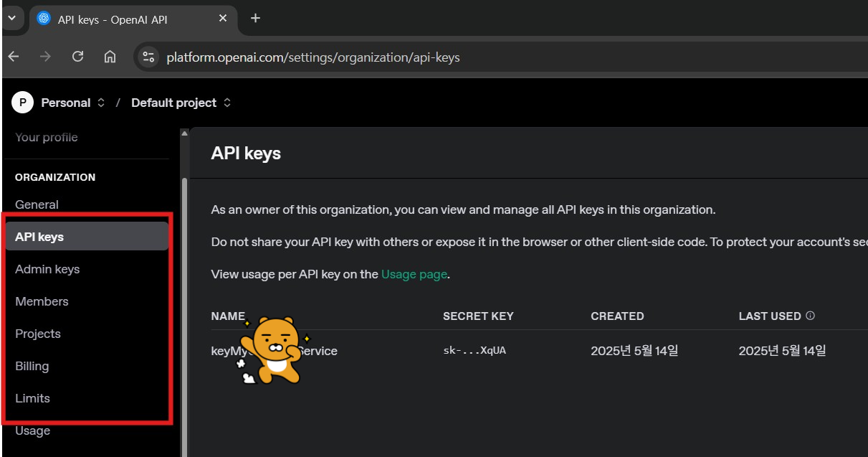868x457 pixels.
Task: Open Usage page from sidebar
Action: coord(33,430)
